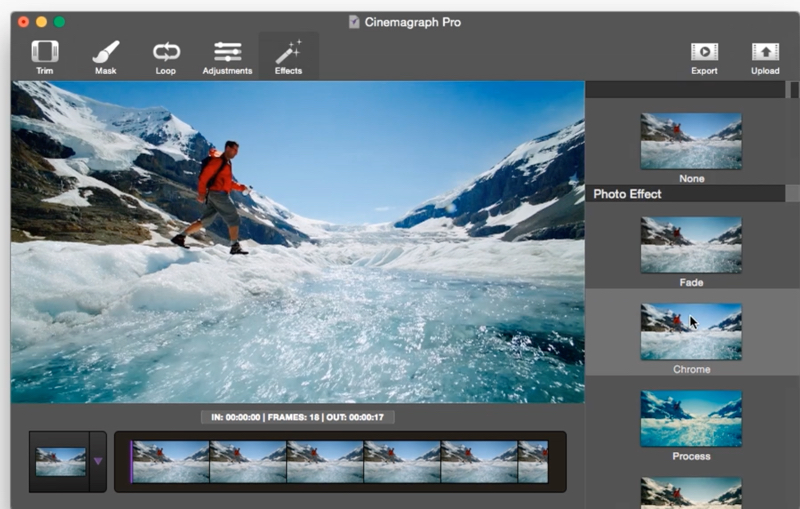This screenshot has width=800, height=509.
Task: Select the effect thumbnail below Process
Action: point(691,493)
